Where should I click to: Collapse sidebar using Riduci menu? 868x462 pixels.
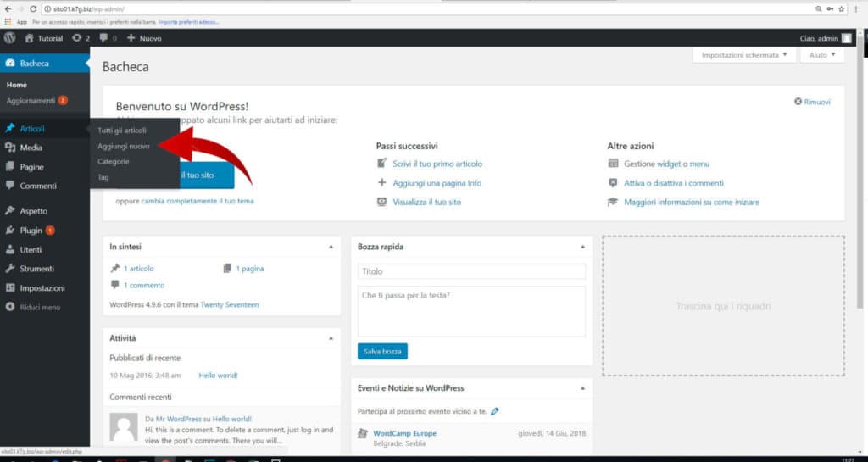[x=39, y=307]
